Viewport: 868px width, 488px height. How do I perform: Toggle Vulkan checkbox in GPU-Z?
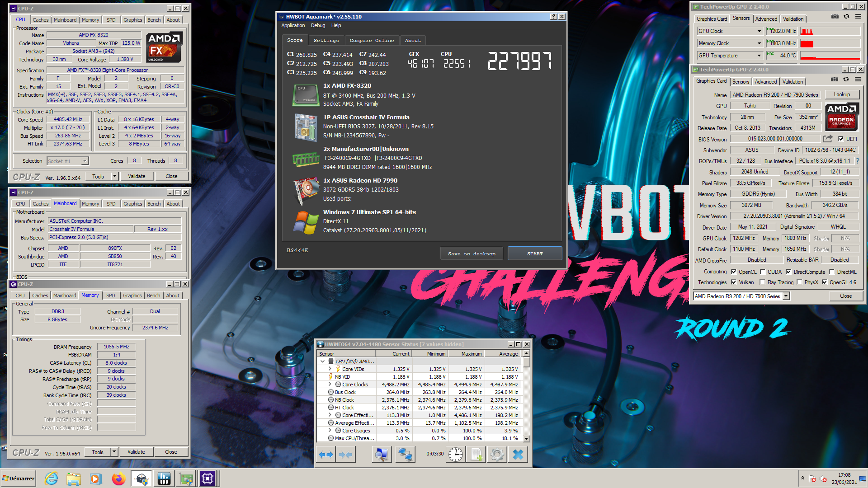tap(734, 282)
